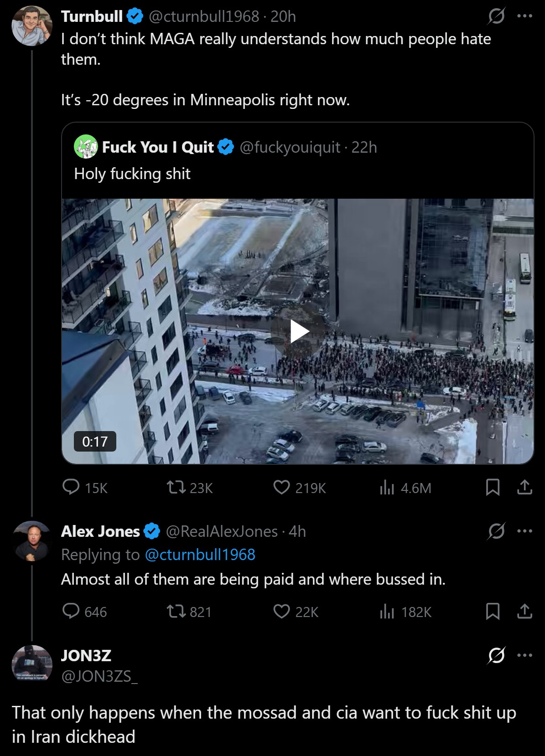Repost Alex Jones's reply
The image size is (545, 756).
pyautogui.click(x=176, y=611)
